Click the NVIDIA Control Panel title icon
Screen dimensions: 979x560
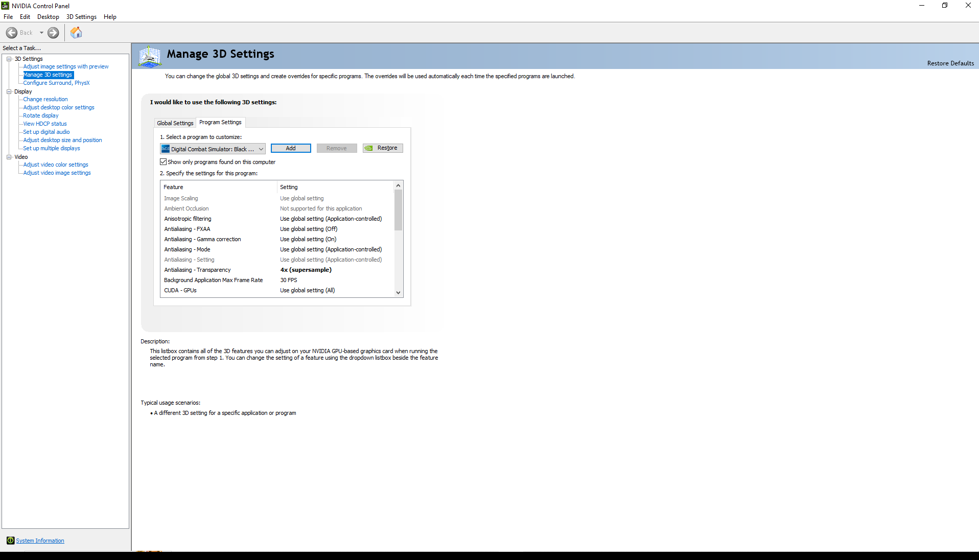tap(5, 6)
